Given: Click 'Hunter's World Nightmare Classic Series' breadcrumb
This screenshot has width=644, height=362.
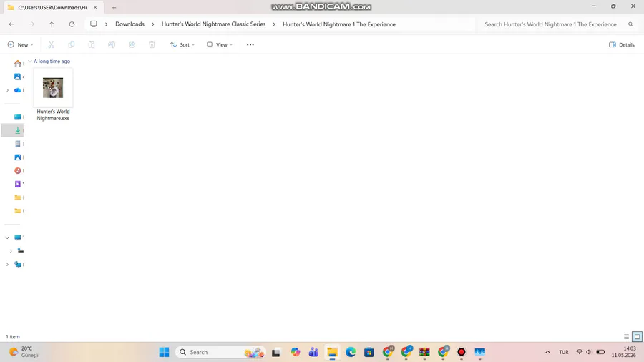Looking at the screenshot, I should [213, 24].
